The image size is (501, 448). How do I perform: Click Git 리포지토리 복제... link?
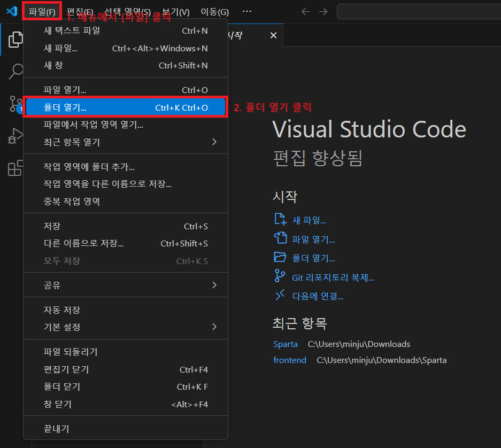333,277
